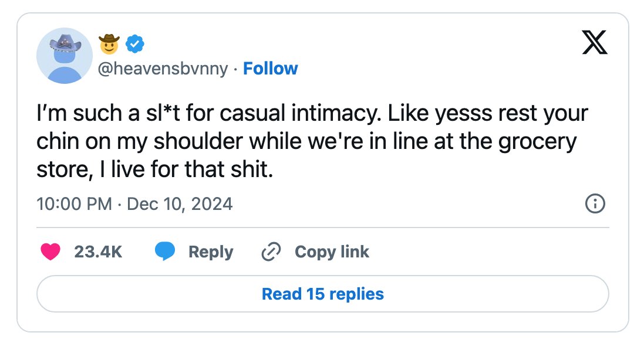This screenshot has height=353, width=644.
Task: Click the Dec 10, 2024 date text
Action: [180, 204]
